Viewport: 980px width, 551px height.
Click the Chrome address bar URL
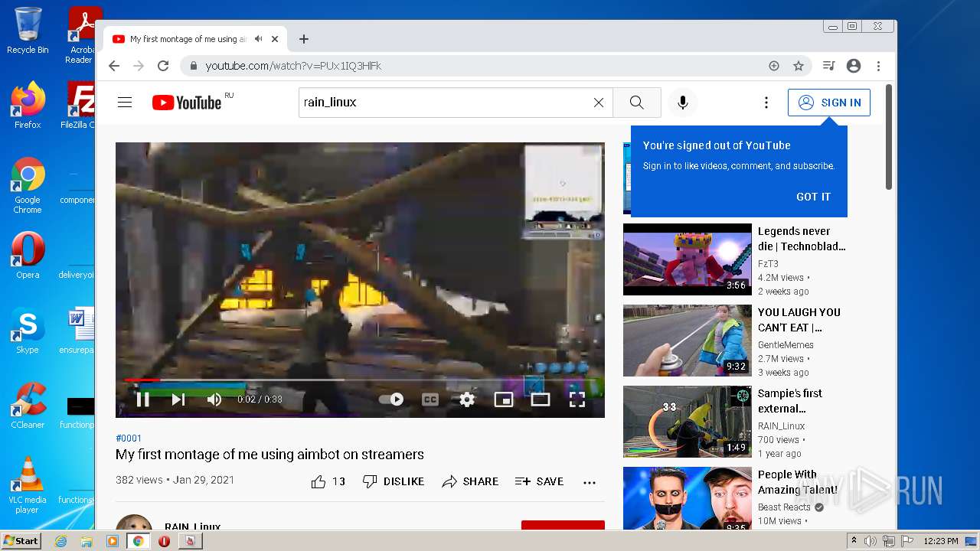(293, 66)
